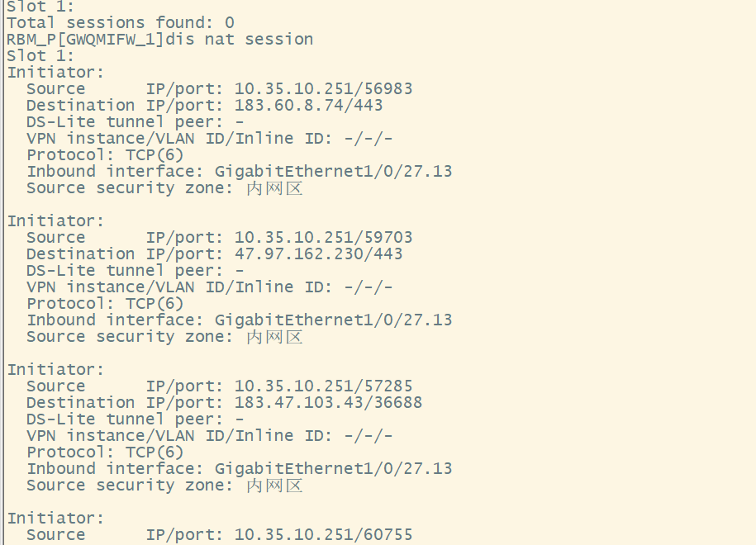The image size is (756, 545).
Task: Click the first 'Protocol: TCP(6)' line
Action: tap(105, 154)
